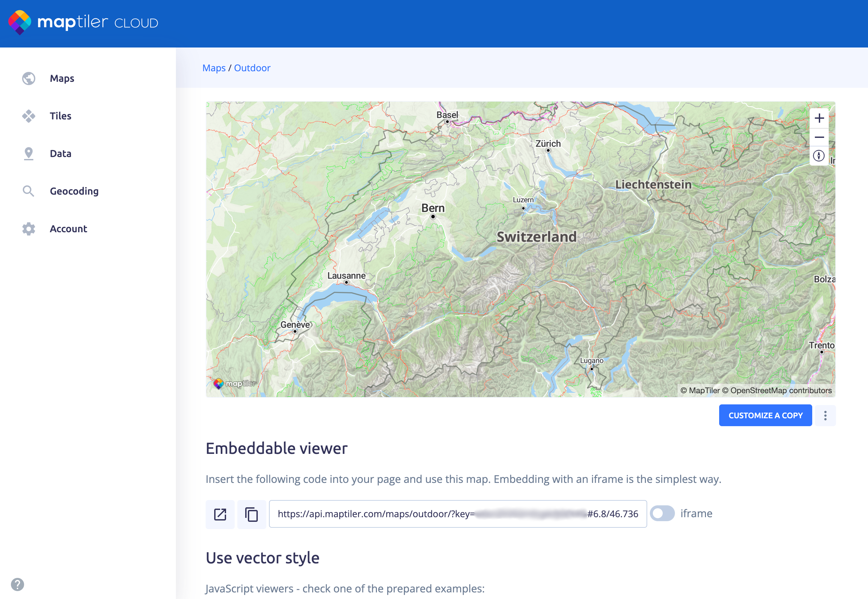This screenshot has height=599, width=868.
Task: Click Customize a Copy button
Action: [x=765, y=416]
